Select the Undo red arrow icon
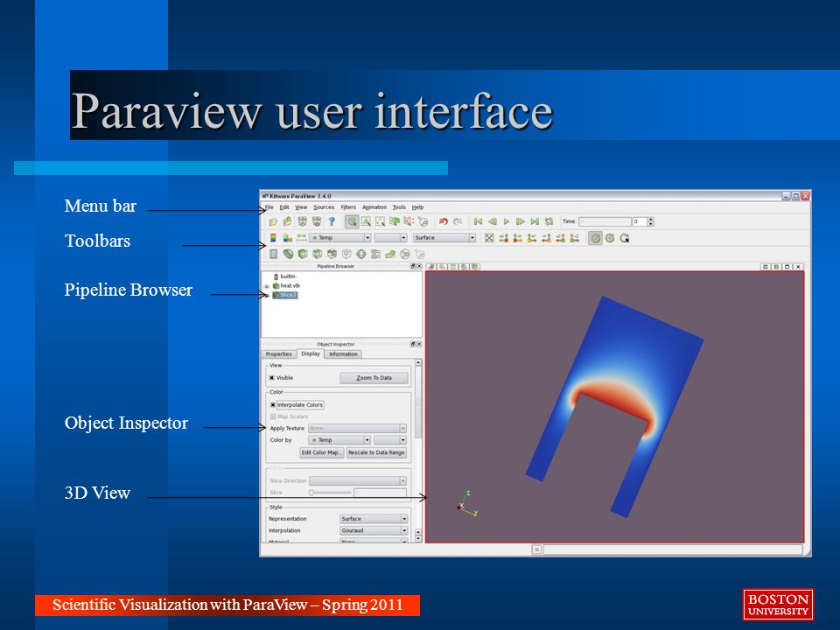 [x=444, y=221]
